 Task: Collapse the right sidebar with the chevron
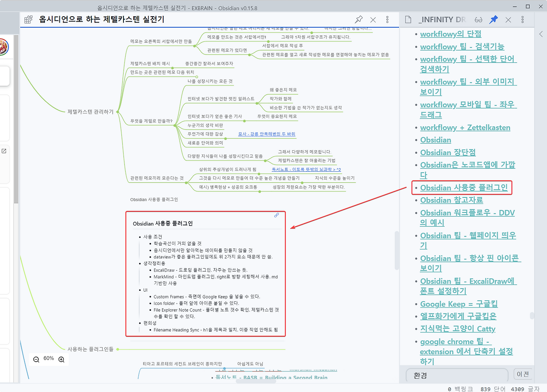(541, 34)
